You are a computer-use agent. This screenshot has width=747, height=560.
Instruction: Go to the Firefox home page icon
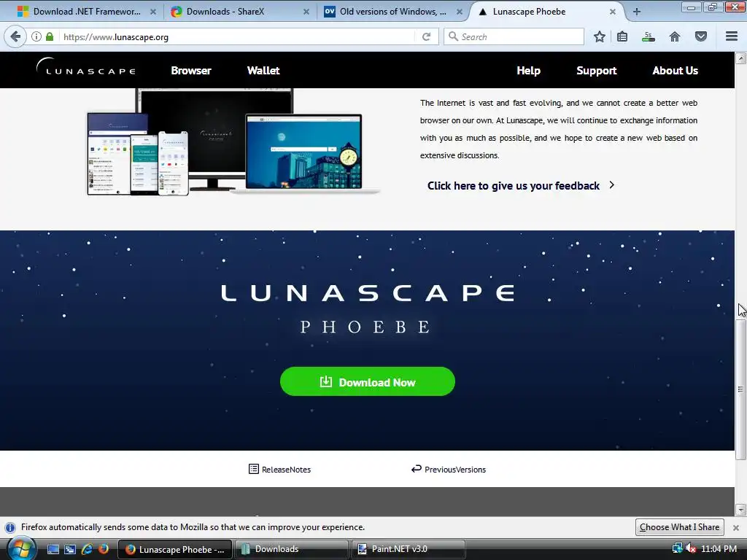click(675, 36)
